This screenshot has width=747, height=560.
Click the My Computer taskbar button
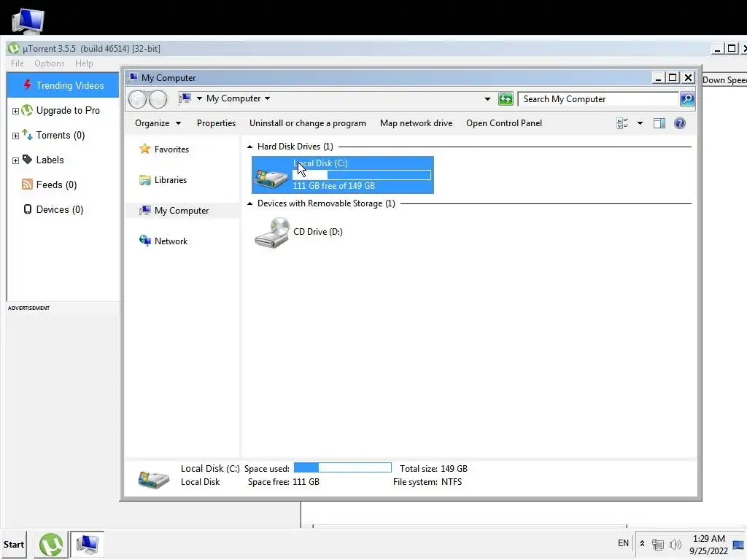click(x=88, y=544)
